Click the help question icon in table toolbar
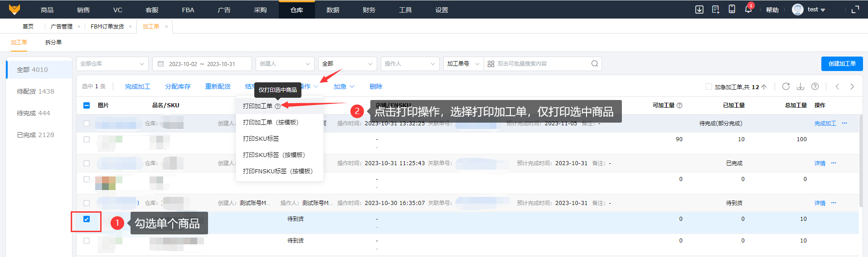This screenshot has width=868, height=257. coord(815,86)
